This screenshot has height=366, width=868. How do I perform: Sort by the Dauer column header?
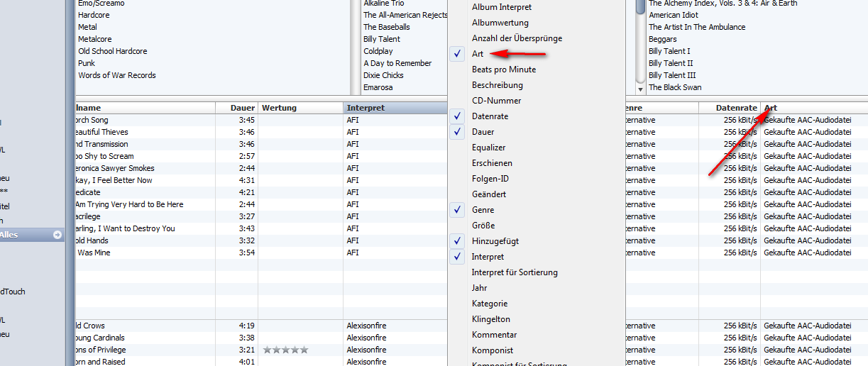(x=236, y=108)
